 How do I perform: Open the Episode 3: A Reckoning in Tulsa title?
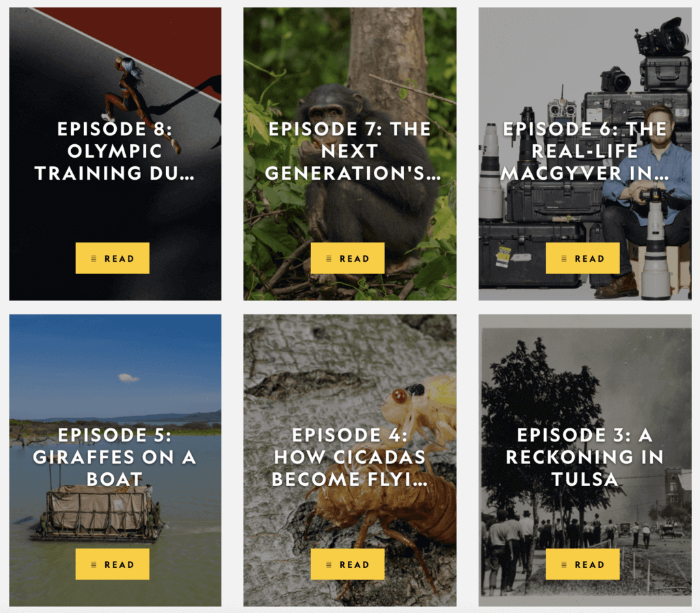click(585, 457)
